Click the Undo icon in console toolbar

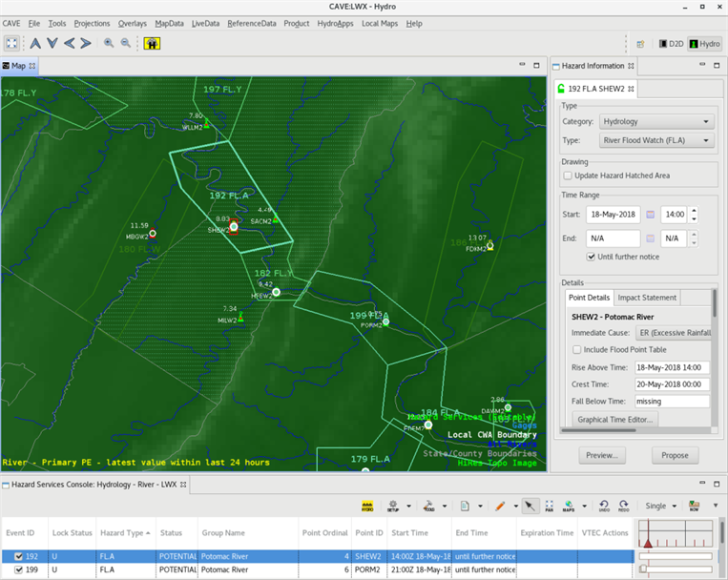(604, 507)
